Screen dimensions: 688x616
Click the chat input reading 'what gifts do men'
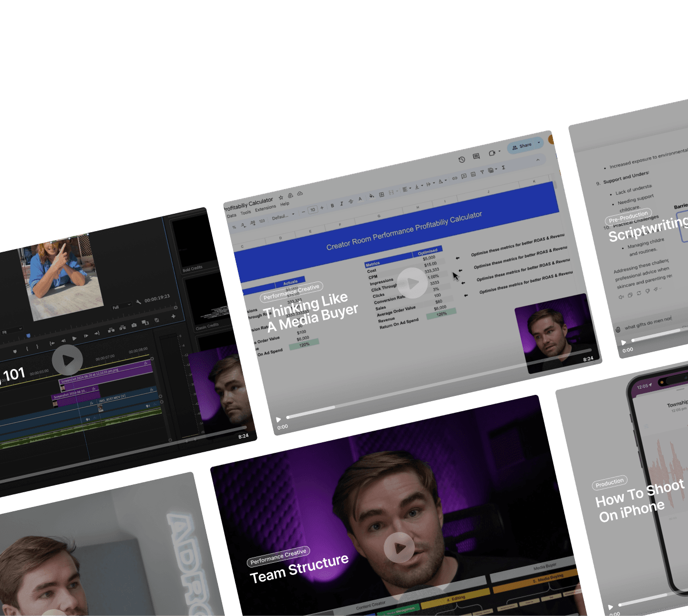pyautogui.click(x=648, y=324)
